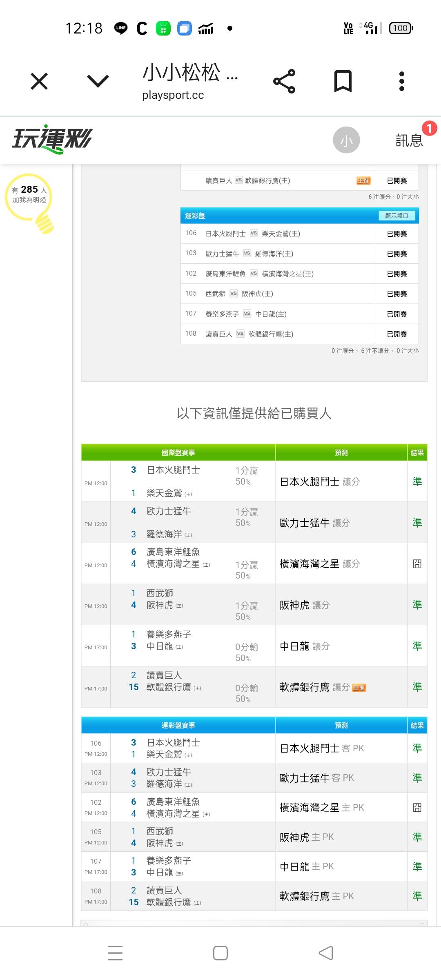Select the 國際盤賽事 table header
The image size is (441, 980).
click(178, 452)
